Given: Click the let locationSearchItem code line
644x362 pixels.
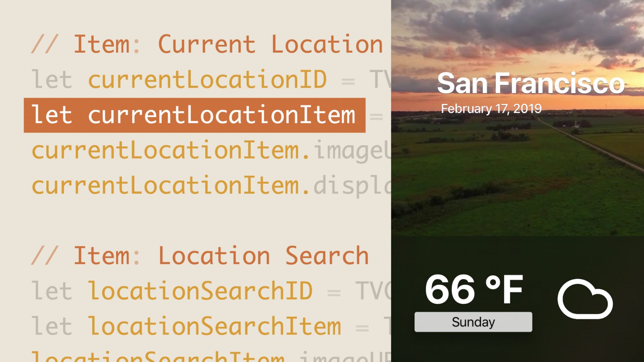Looking at the screenshot, I should pyautogui.click(x=211, y=326).
